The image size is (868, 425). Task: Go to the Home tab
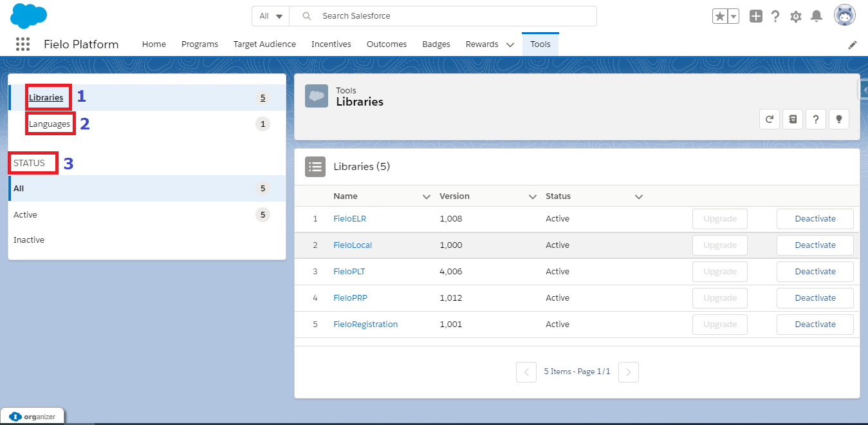coord(154,44)
